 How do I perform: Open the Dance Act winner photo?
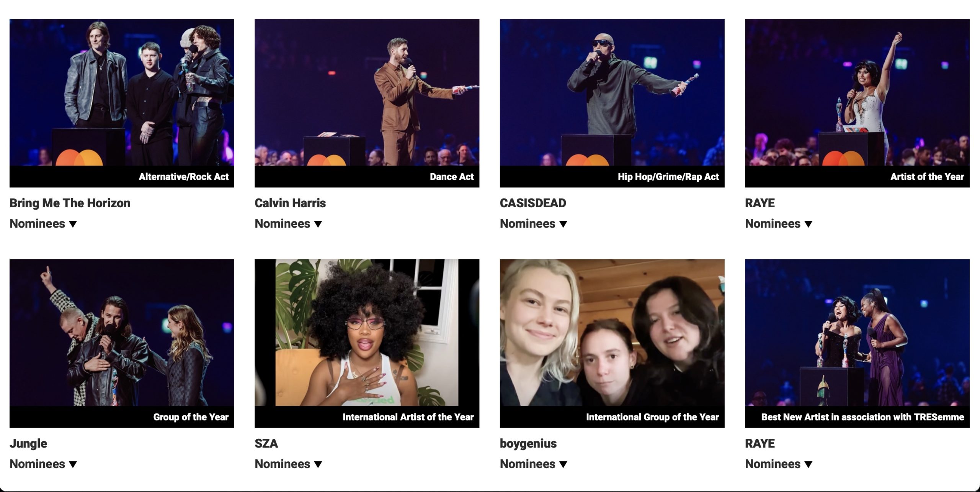367,103
